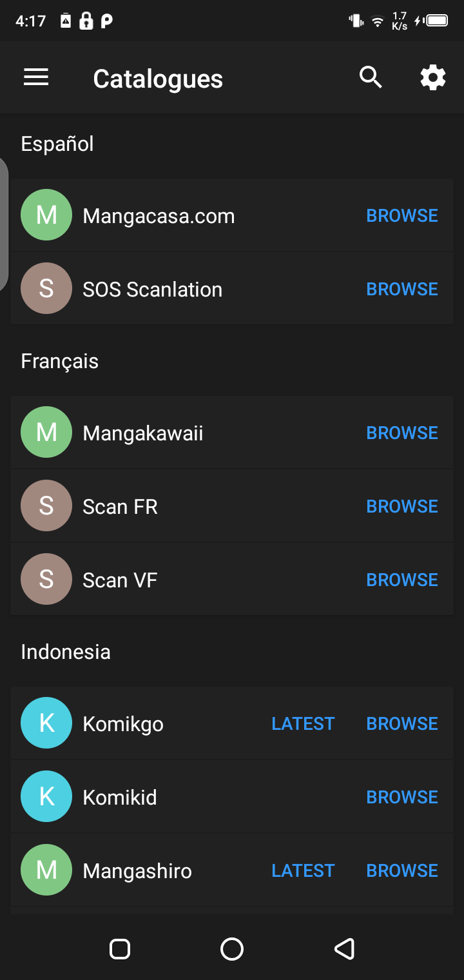Tap the search magnifier icon
The width and height of the screenshot is (464, 980).
pos(371,78)
